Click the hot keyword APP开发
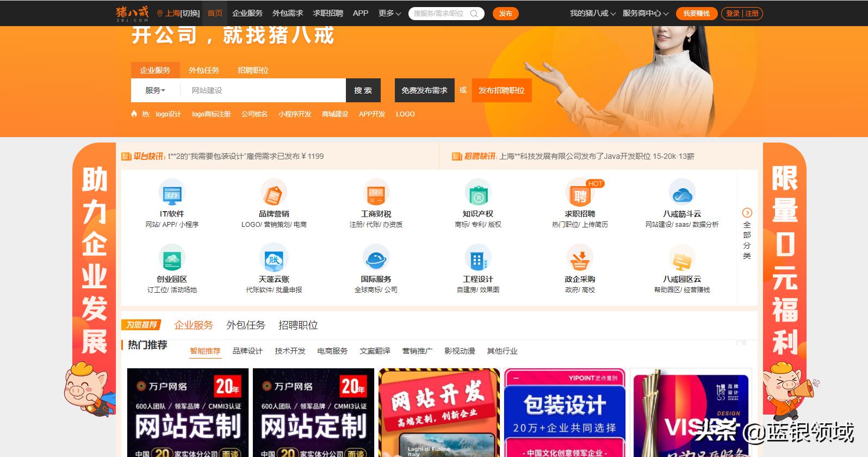Screen dimensions: 868x457 coord(372,114)
